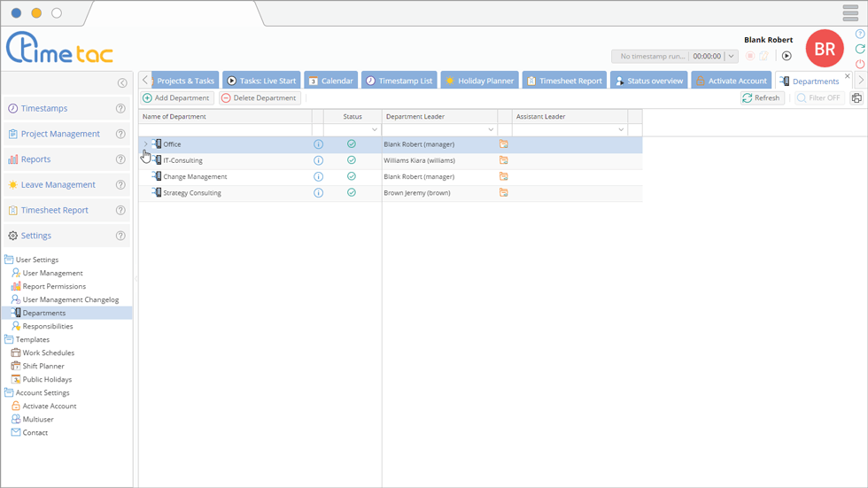Open the Timesheet Report tab
Screen dimensions: 868x488
(x=564, y=81)
